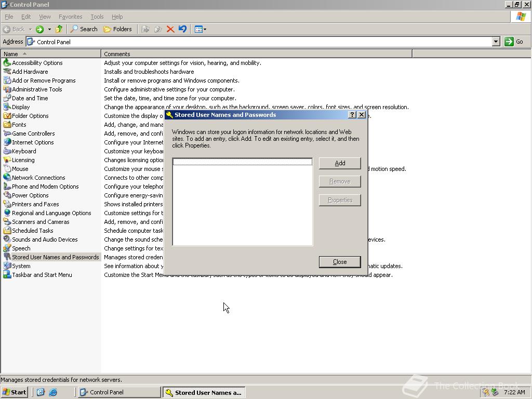Click the Stored User Names taskbar button
This screenshot has width=532, height=399.
(204, 393)
